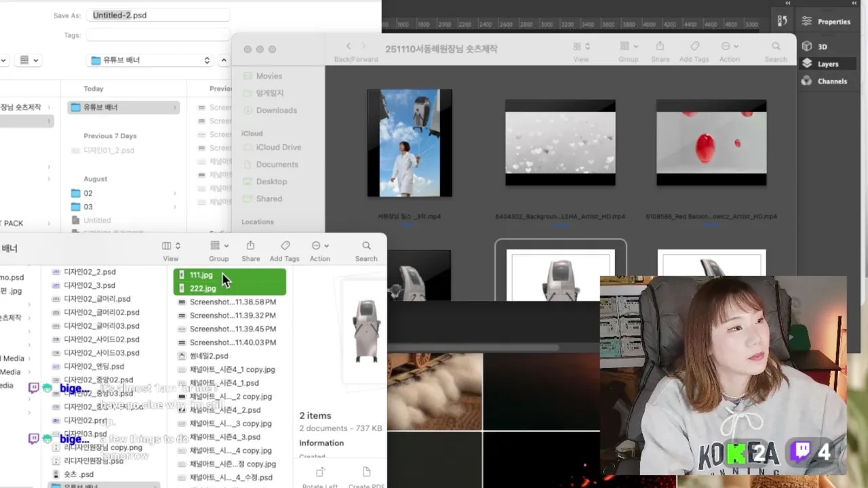
Task: Open the Action dropdown in 유튜브 배너 Finder
Action: click(320, 246)
